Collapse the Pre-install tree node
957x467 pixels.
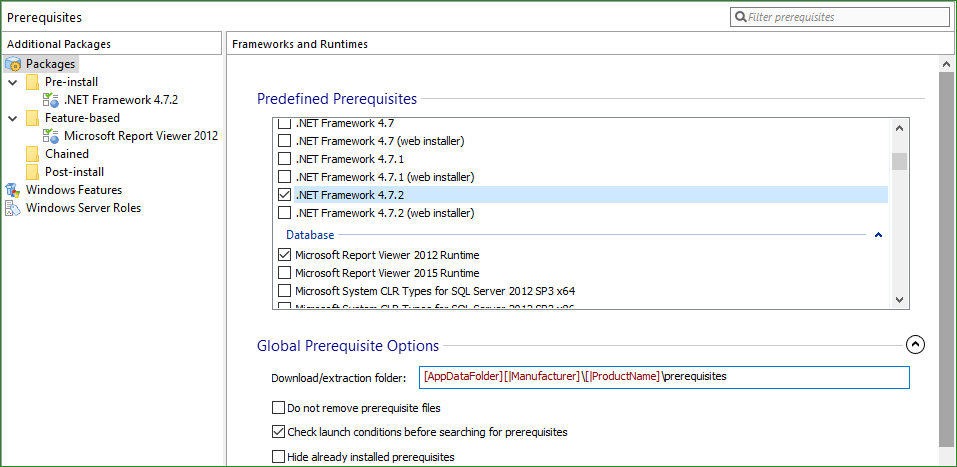13,82
